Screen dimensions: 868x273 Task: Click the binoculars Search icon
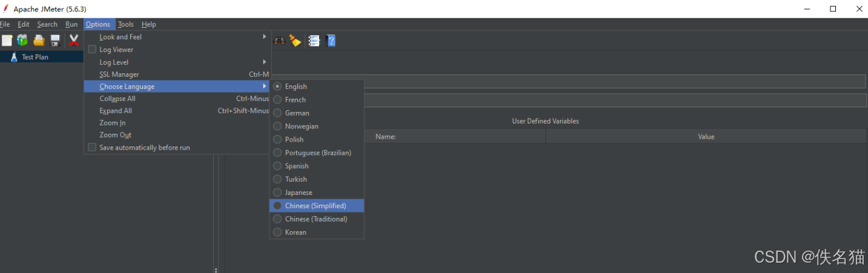tap(280, 41)
